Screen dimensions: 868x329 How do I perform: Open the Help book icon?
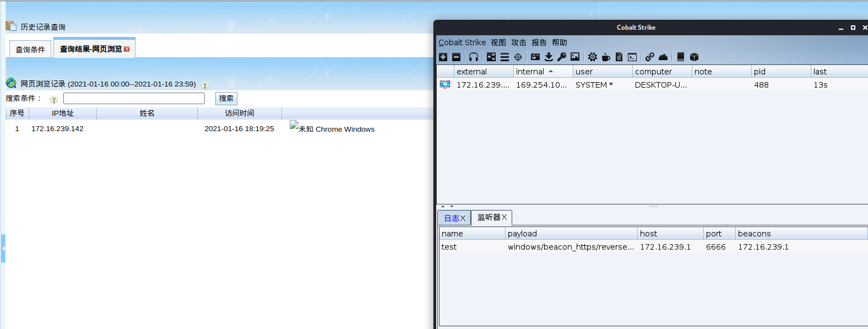681,57
